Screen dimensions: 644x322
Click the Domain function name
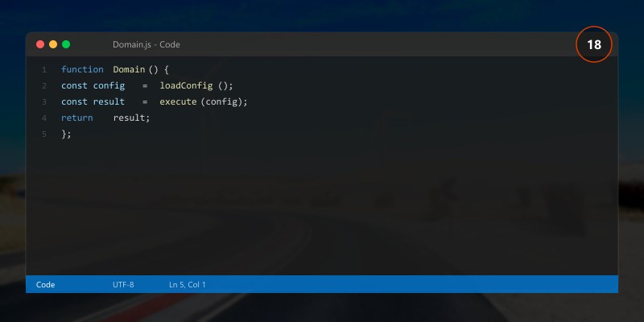tap(129, 69)
